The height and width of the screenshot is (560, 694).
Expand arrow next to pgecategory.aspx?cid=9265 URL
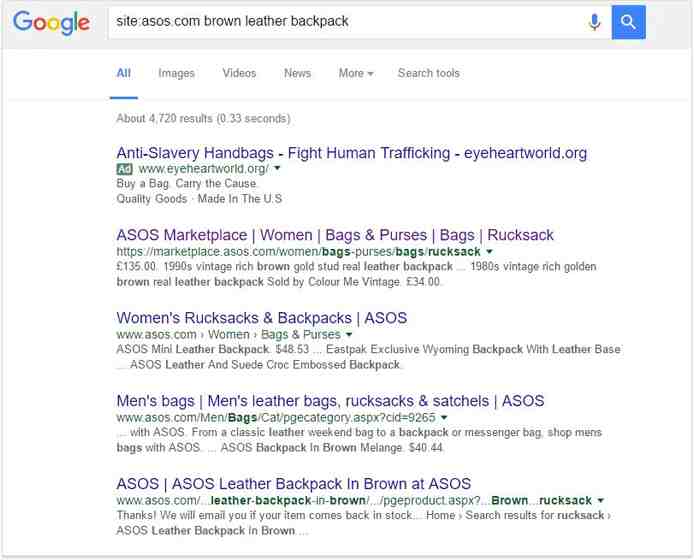tap(444, 417)
